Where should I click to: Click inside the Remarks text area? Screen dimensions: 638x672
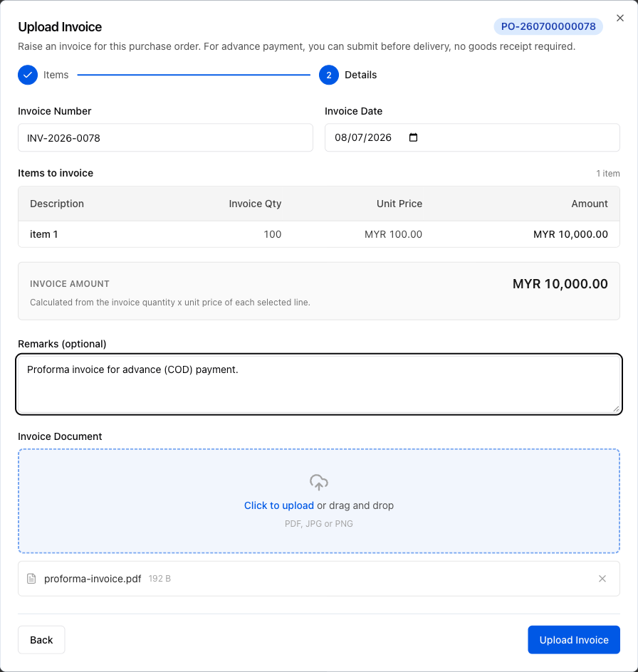(319, 384)
